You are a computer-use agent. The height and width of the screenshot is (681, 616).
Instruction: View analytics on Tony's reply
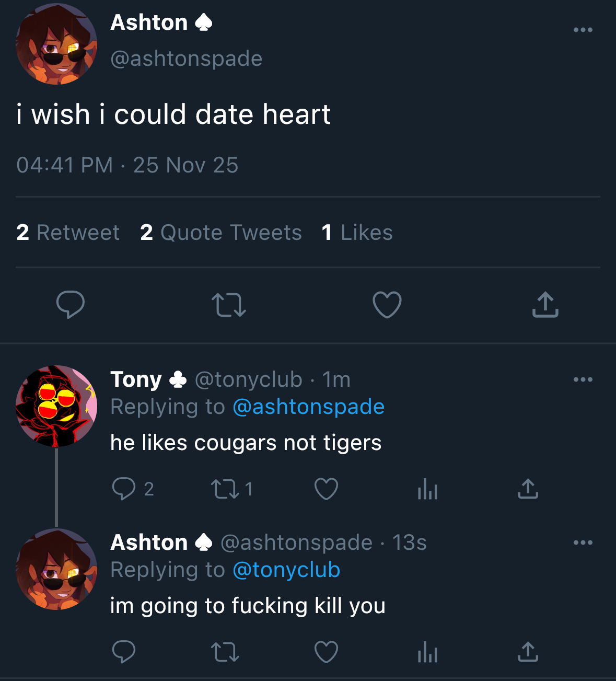(427, 490)
